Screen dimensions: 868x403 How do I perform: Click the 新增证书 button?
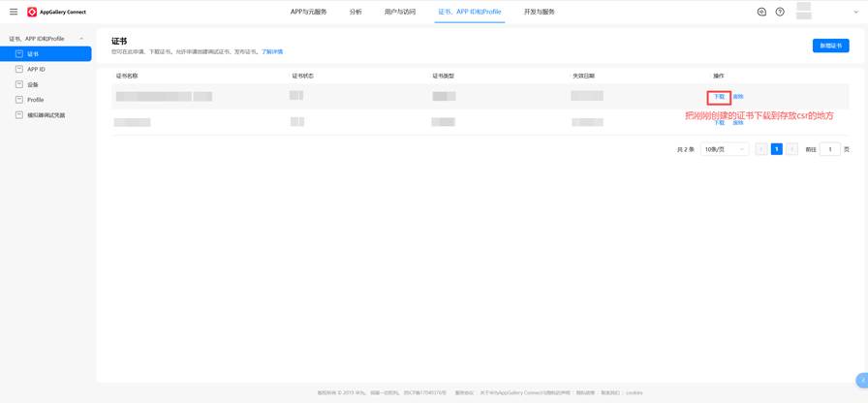pyautogui.click(x=830, y=46)
